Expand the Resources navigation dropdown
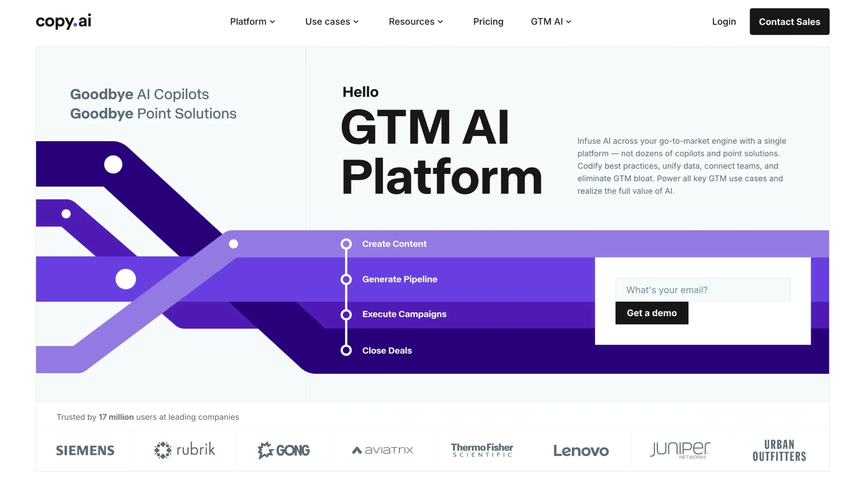The image size is (868, 484). pos(415,21)
